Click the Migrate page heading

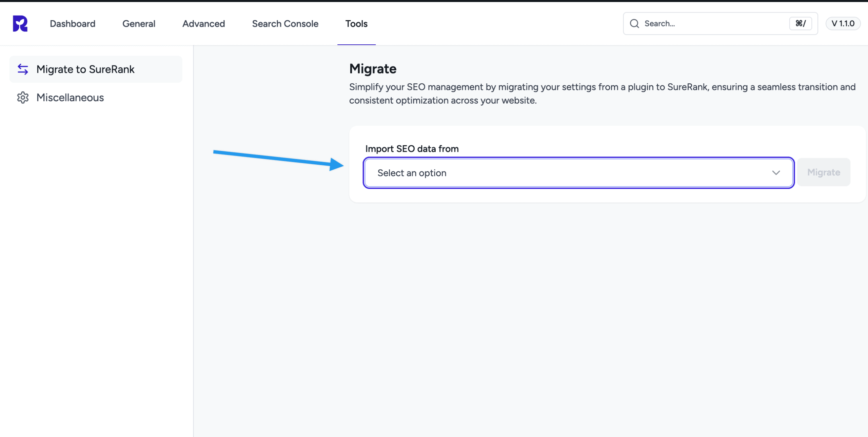373,69
